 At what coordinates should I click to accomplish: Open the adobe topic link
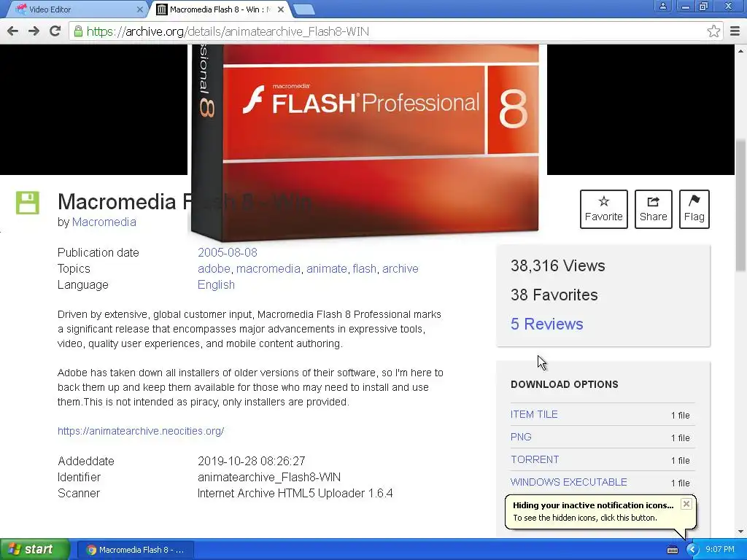click(214, 268)
